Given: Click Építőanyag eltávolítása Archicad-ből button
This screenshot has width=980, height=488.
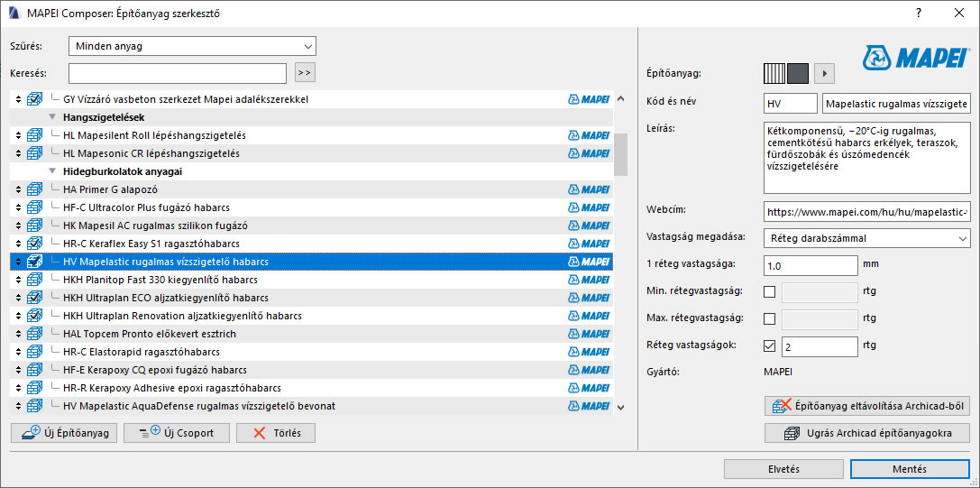Looking at the screenshot, I should [x=867, y=406].
